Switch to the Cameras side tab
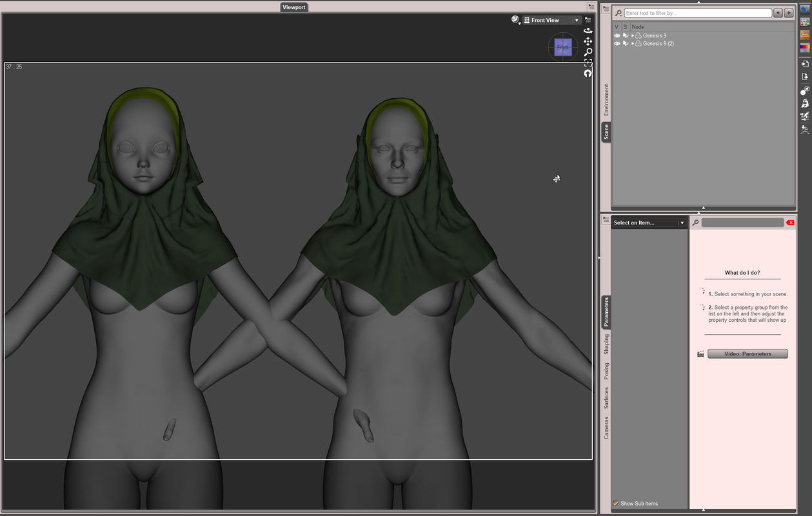Screen dimensions: 812x516 606,428
